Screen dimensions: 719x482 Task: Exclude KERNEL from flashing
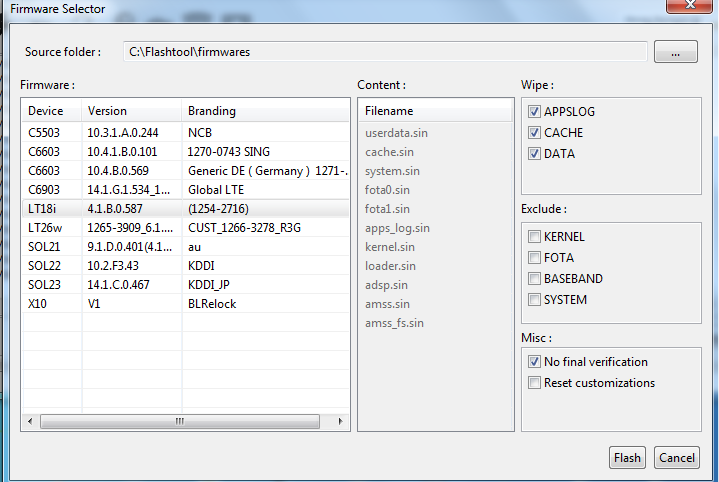(x=535, y=237)
